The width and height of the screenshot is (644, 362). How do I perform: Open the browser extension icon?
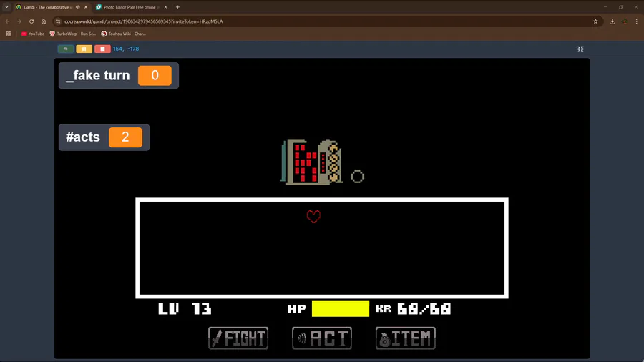[625, 21]
